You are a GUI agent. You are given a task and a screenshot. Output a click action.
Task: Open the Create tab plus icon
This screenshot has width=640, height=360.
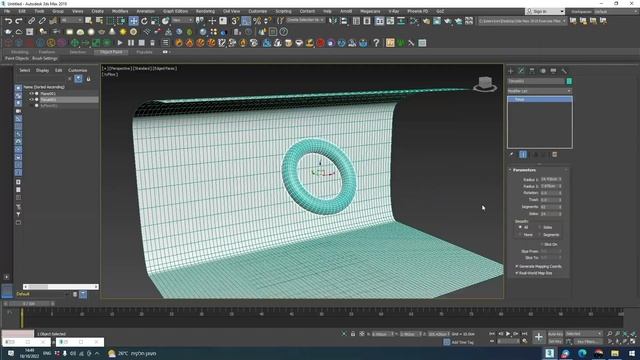tap(511, 71)
